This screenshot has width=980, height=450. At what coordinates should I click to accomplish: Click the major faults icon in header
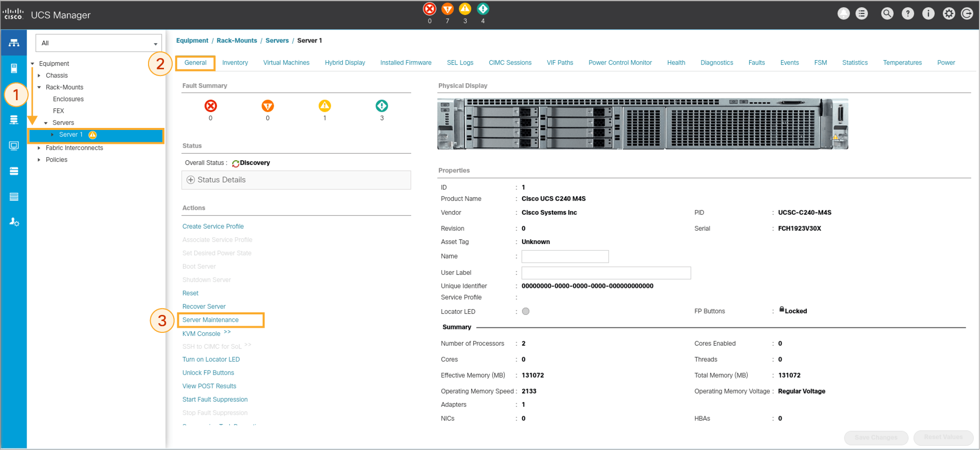[448, 9]
